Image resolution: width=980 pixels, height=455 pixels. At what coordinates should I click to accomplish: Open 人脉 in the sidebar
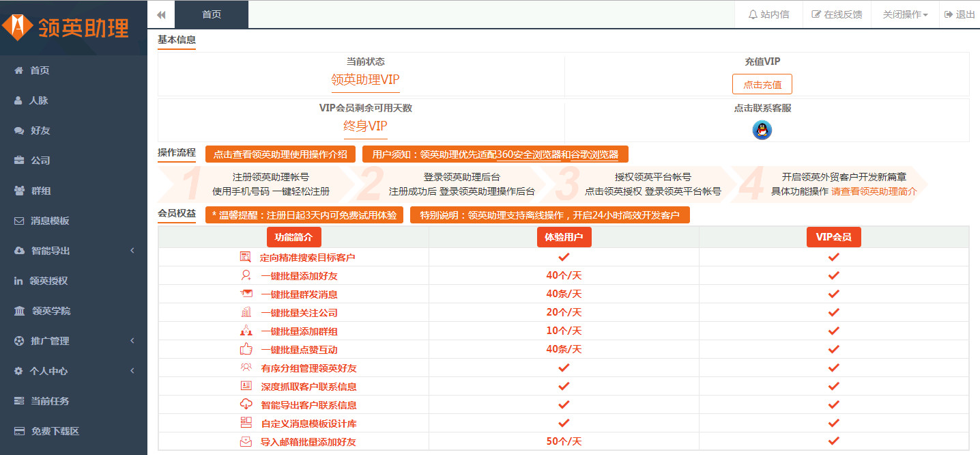(39, 100)
